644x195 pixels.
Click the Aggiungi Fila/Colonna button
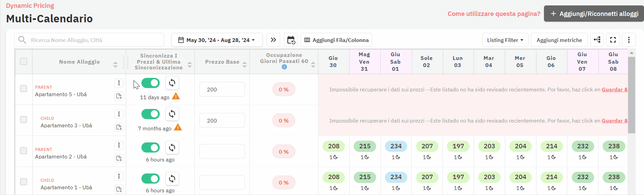(x=336, y=40)
